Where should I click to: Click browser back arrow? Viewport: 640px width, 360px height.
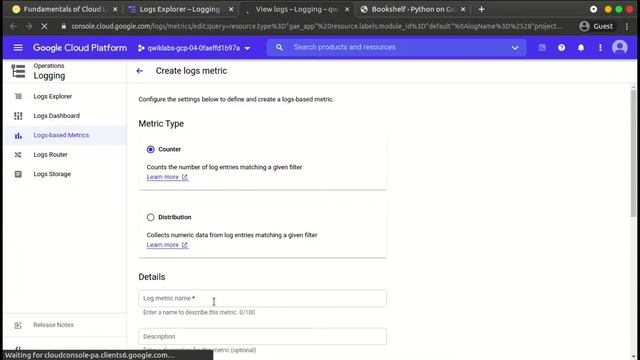pyautogui.click(x=13, y=27)
